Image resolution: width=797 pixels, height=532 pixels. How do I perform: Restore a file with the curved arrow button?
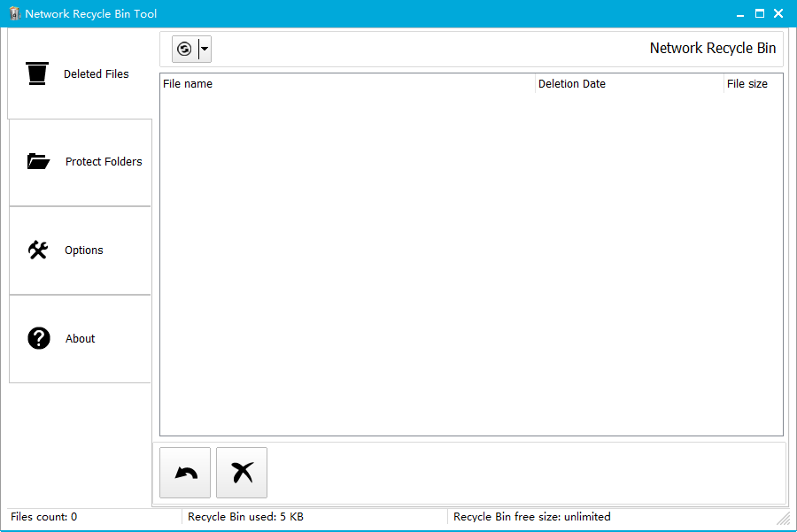coord(184,472)
